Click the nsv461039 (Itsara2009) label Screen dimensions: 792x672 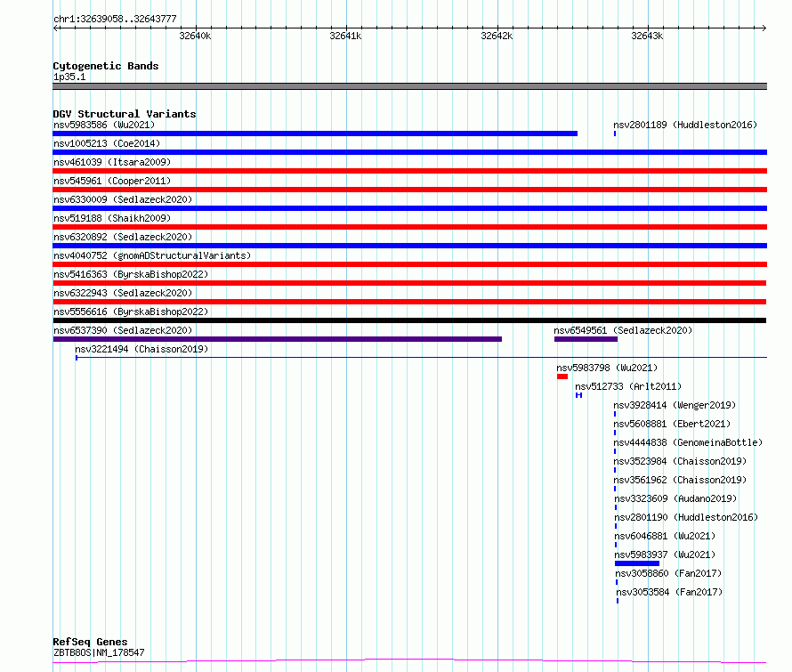[112, 162]
